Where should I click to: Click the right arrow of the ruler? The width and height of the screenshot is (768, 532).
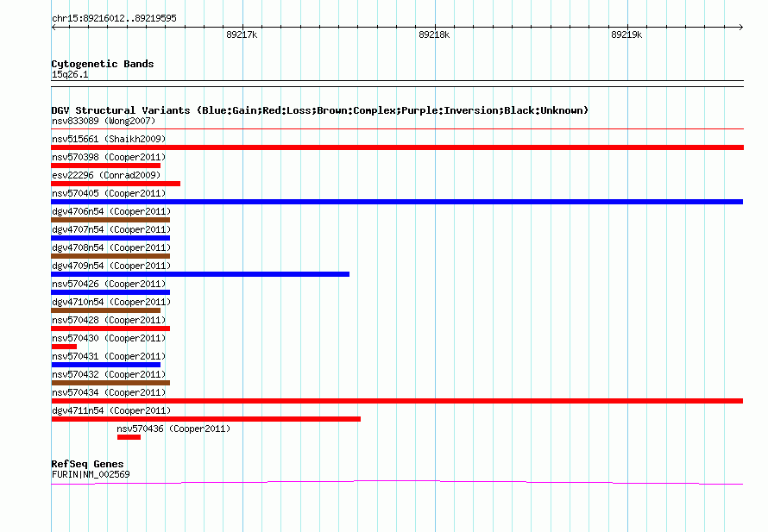pyautogui.click(x=740, y=28)
